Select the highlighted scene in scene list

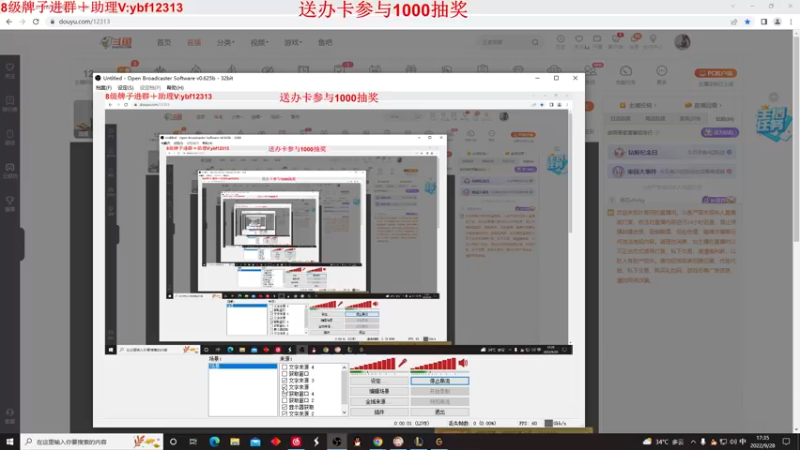pos(243,366)
